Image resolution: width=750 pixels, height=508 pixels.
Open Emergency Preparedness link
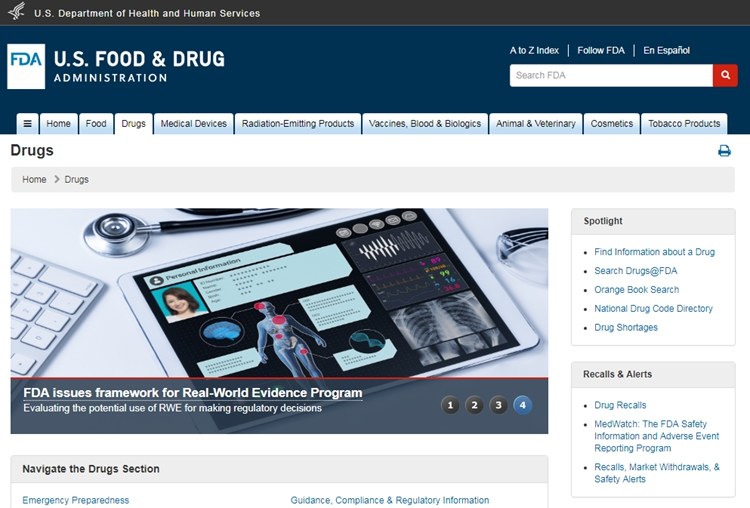click(76, 500)
